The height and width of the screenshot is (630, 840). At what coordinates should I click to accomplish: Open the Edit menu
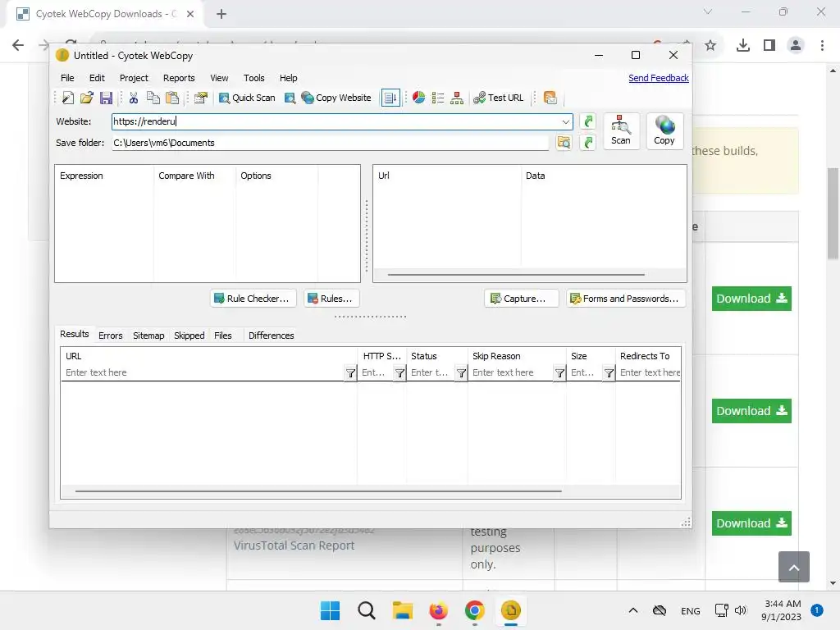coord(97,78)
